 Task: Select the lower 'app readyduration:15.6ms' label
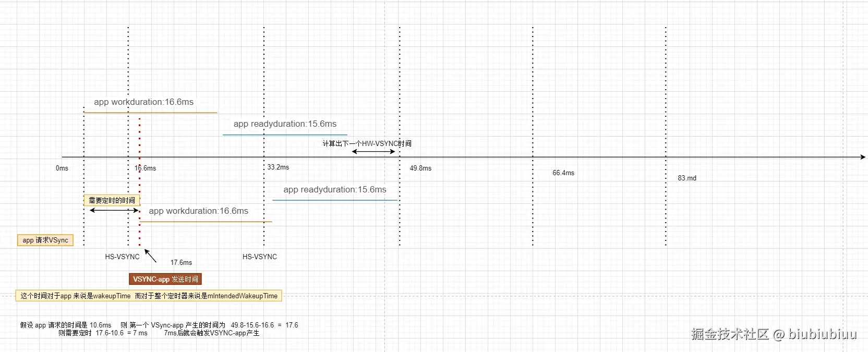pyautogui.click(x=335, y=189)
